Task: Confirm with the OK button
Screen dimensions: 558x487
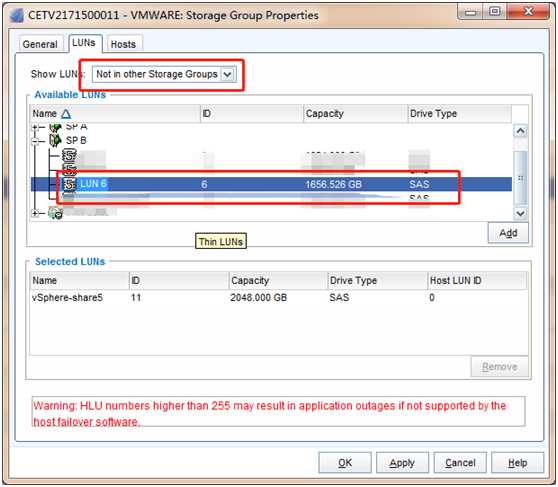Action: (x=345, y=463)
